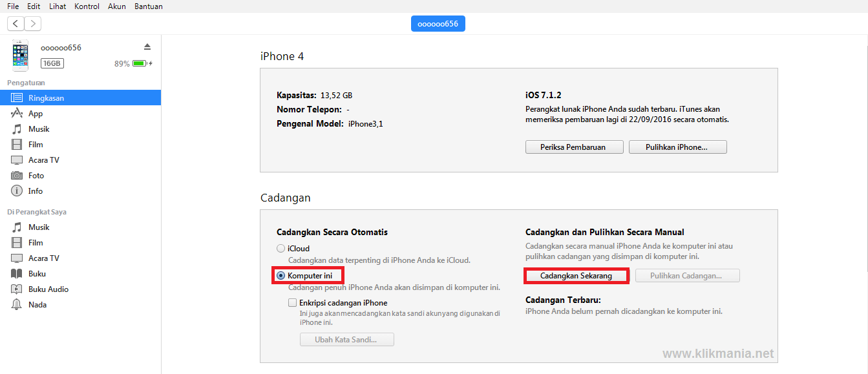Viewport: 868px width, 374px height.
Task: Open the Kontrol menu
Action: pyautogui.click(x=87, y=6)
